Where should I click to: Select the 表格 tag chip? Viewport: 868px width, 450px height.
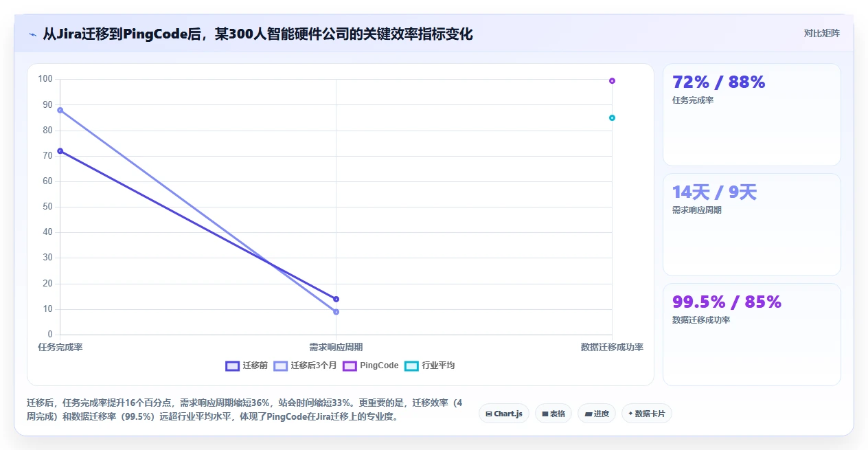pos(553,414)
